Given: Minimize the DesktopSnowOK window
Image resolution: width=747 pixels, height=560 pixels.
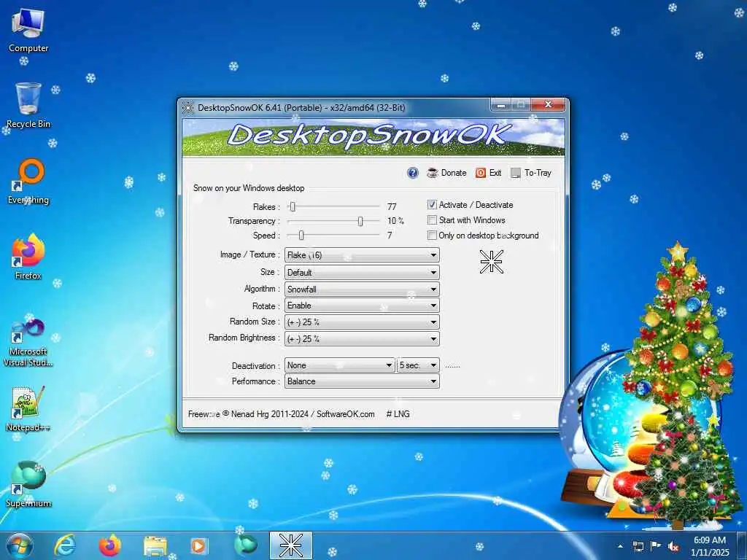Looking at the screenshot, I should pyautogui.click(x=500, y=105).
